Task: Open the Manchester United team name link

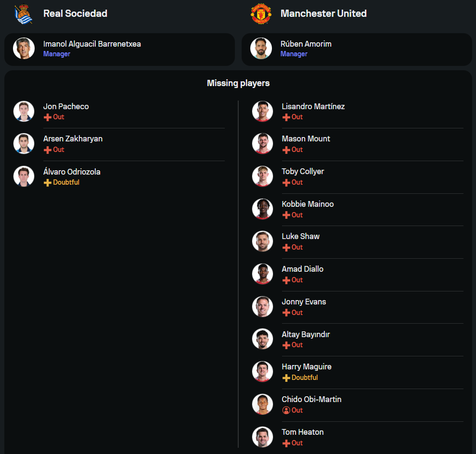Action: pyautogui.click(x=323, y=13)
